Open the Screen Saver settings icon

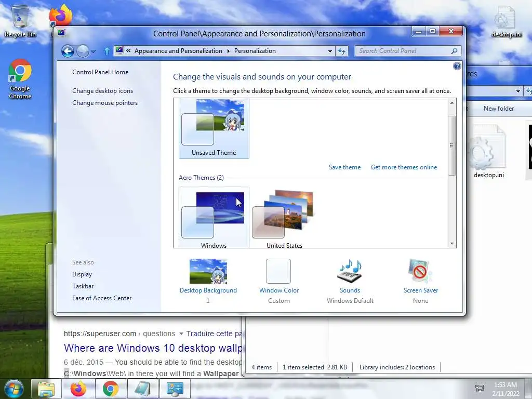coord(420,271)
